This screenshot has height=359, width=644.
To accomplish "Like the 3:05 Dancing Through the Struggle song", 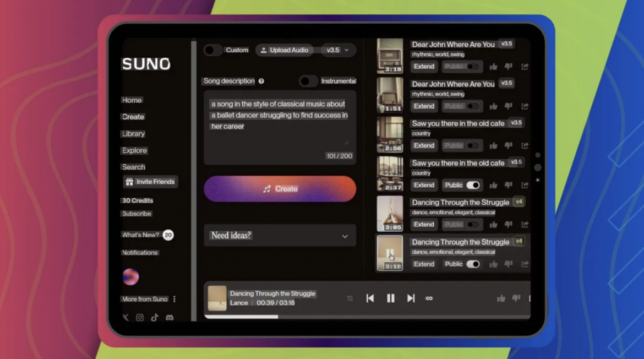I will 493,225.
